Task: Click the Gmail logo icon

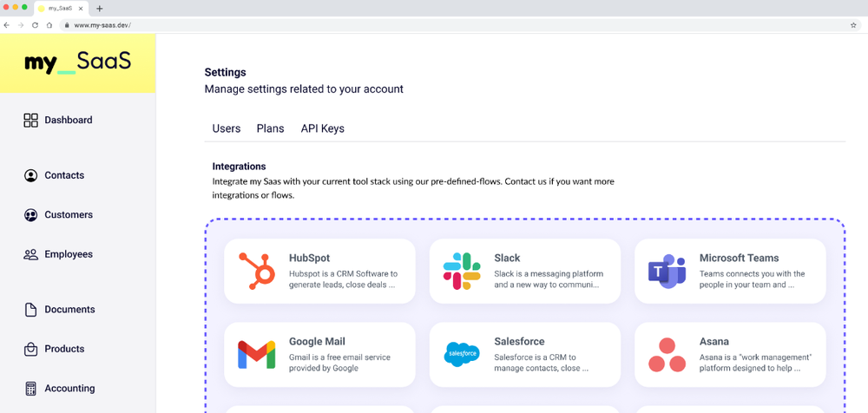Action: (x=257, y=355)
